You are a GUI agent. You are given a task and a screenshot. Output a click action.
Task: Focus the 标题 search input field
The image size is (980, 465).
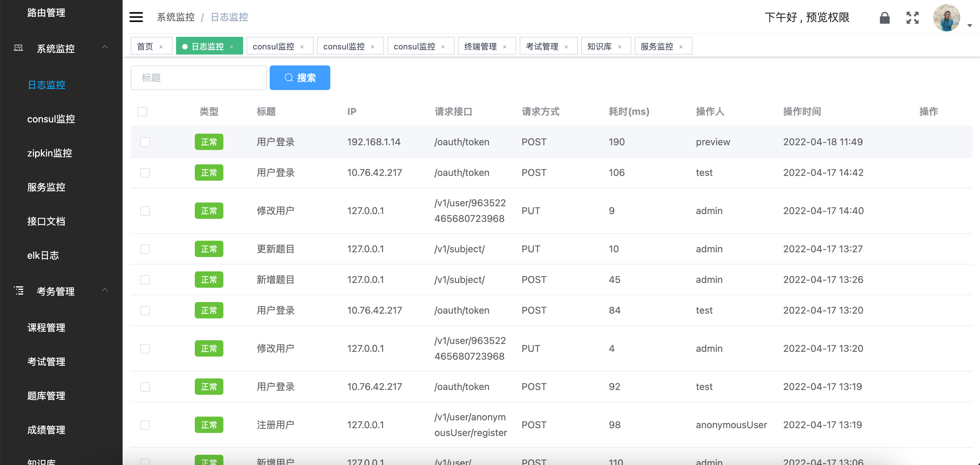199,78
